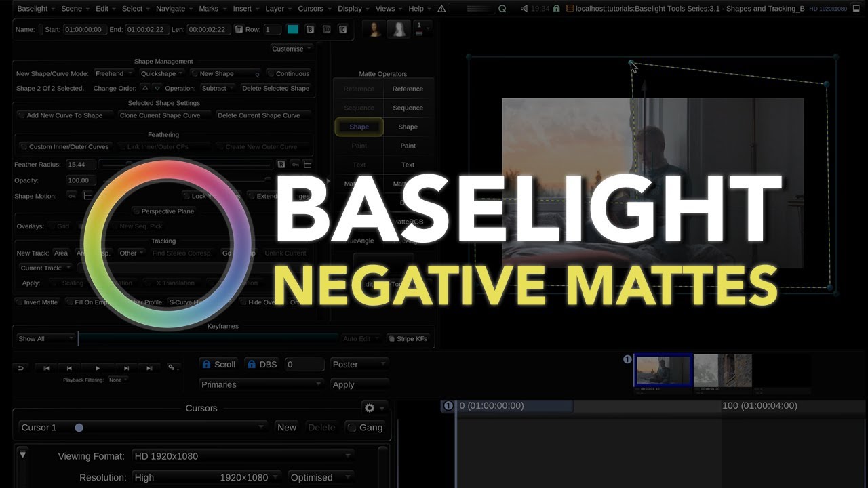Click the Mona Lisa portrait icon
868x488 pixels.
[x=374, y=29]
